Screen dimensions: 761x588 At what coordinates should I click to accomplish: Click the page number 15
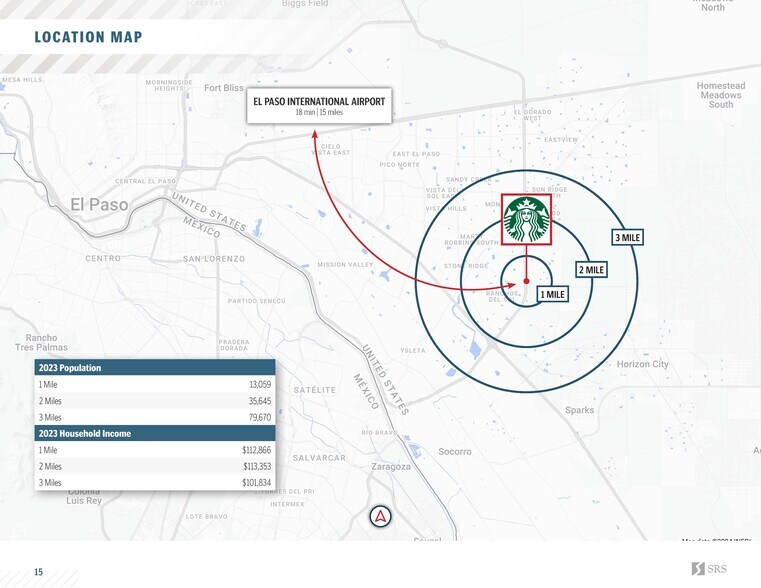pyautogui.click(x=39, y=572)
